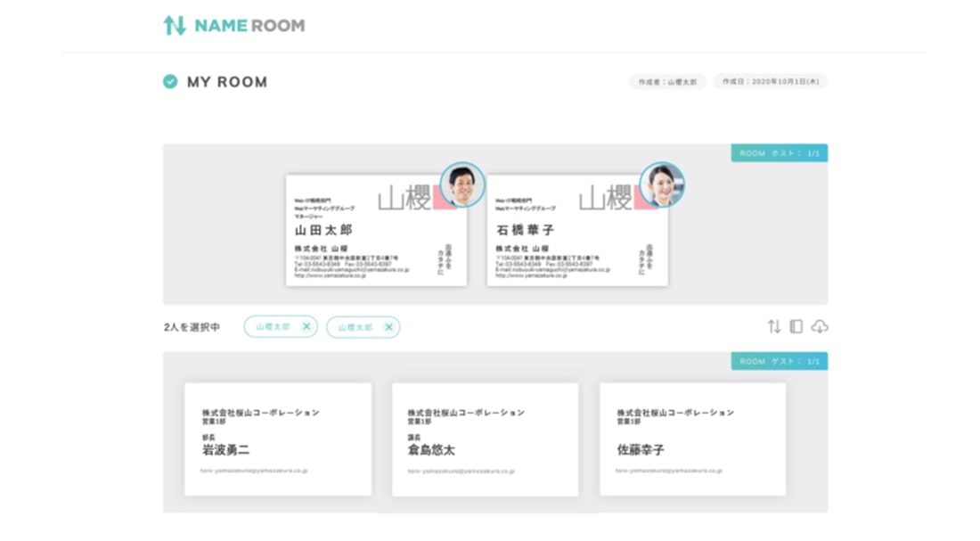
Task: Click 山田太郎's round profile photo
Action: [462, 184]
